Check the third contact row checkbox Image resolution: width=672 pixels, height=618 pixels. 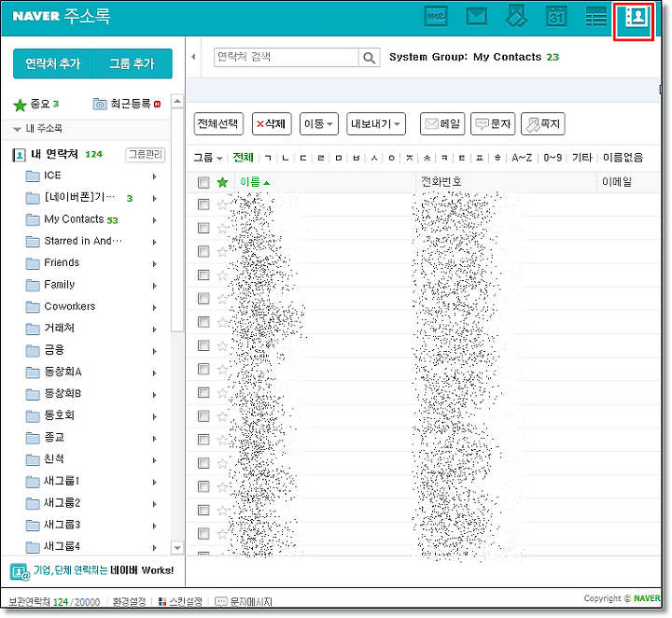203,252
